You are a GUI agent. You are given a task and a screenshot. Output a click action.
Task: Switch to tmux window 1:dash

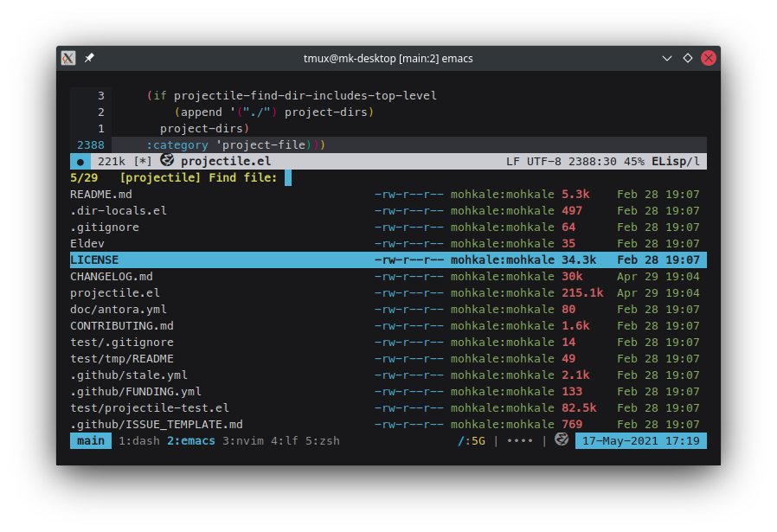pyautogui.click(x=139, y=441)
